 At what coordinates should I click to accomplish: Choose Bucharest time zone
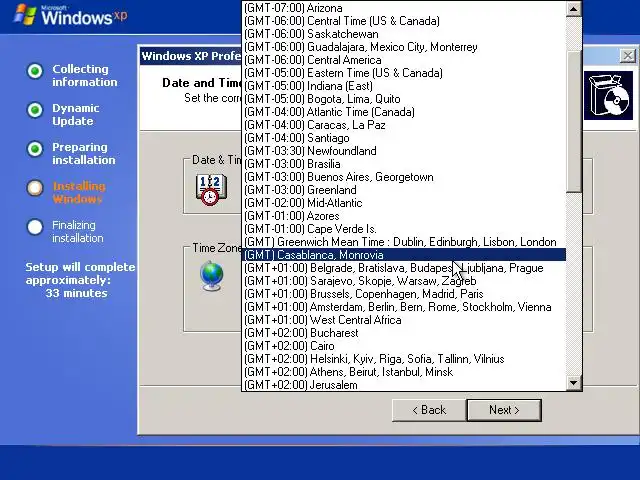[x=404, y=333]
